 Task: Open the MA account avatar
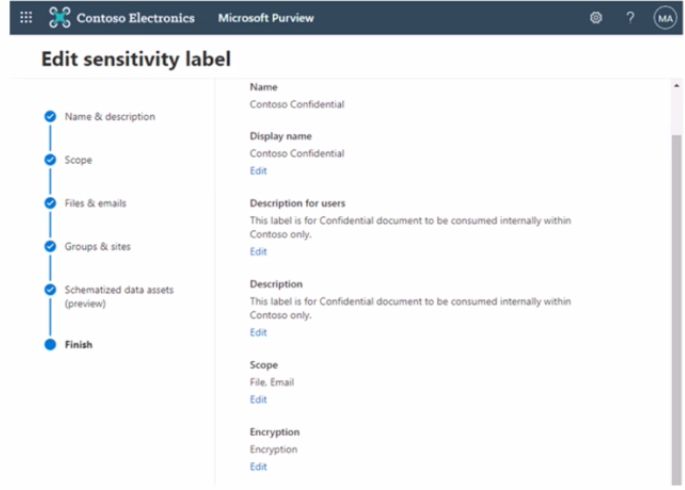(x=665, y=18)
